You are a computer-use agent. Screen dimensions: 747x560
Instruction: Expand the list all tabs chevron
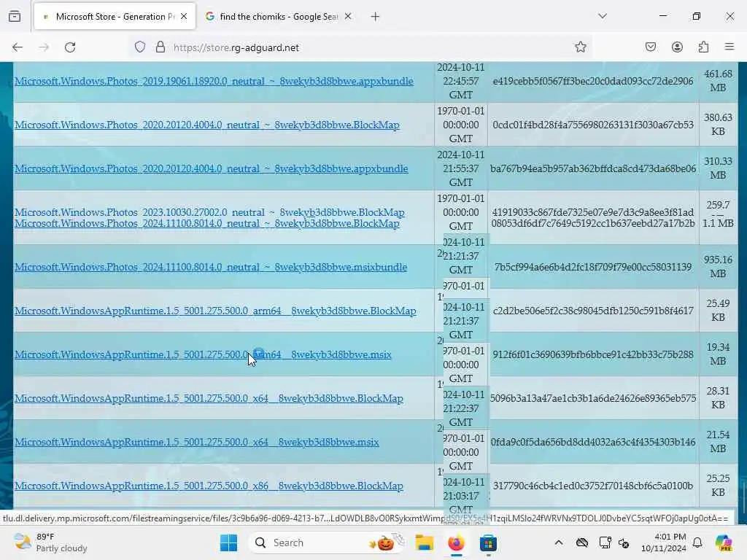(x=603, y=16)
